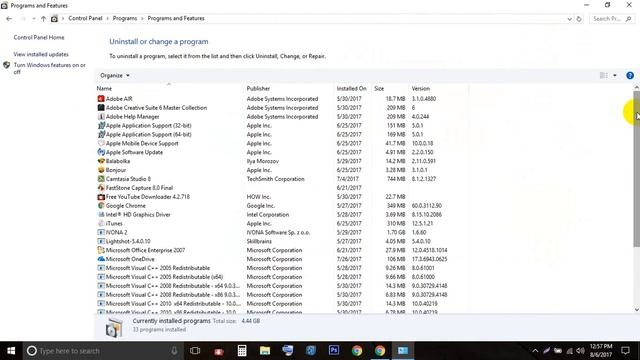Open Calculator from the taskbar
The image size is (640, 360).
[x=242, y=351]
